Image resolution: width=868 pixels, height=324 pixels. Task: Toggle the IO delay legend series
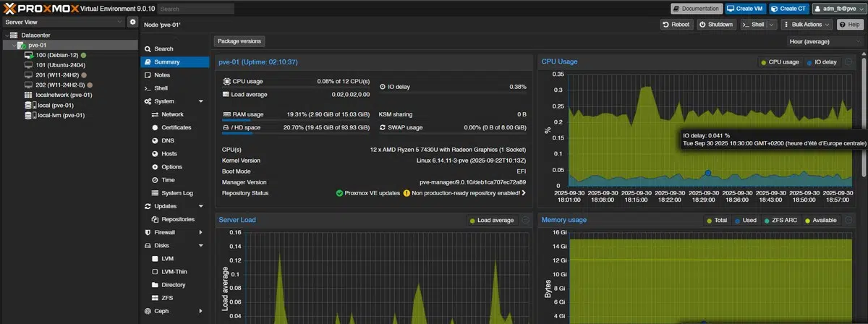(x=822, y=62)
